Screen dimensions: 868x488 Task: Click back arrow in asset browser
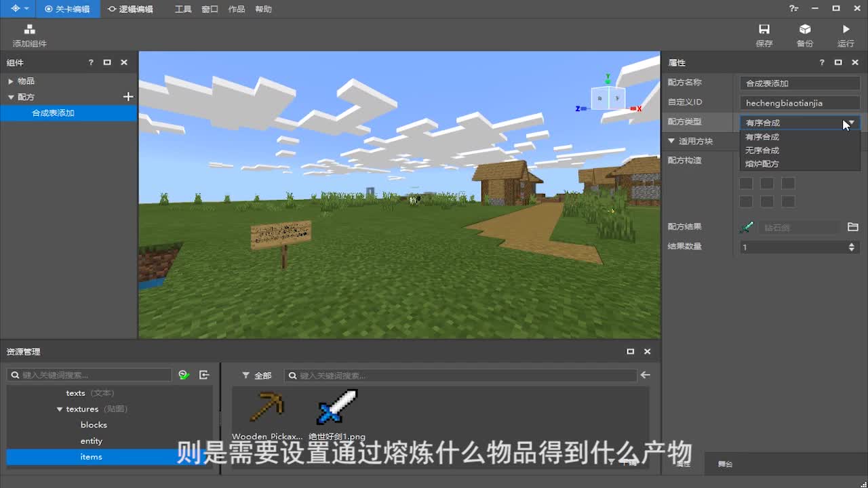click(645, 375)
